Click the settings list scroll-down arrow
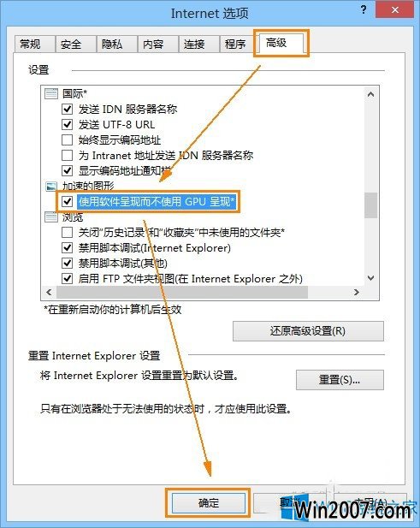This screenshot has width=420, height=528. pyautogui.click(x=371, y=278)
